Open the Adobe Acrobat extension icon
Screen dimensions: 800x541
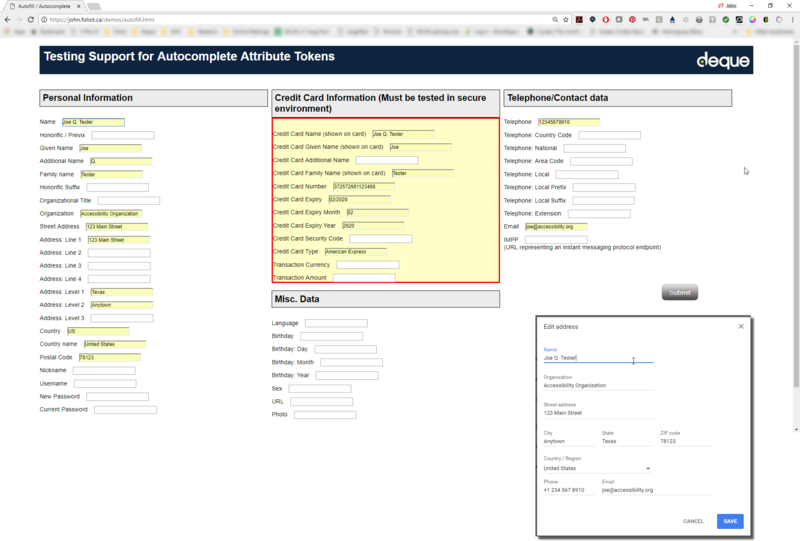pyautogui.click(x=579, y=19)
